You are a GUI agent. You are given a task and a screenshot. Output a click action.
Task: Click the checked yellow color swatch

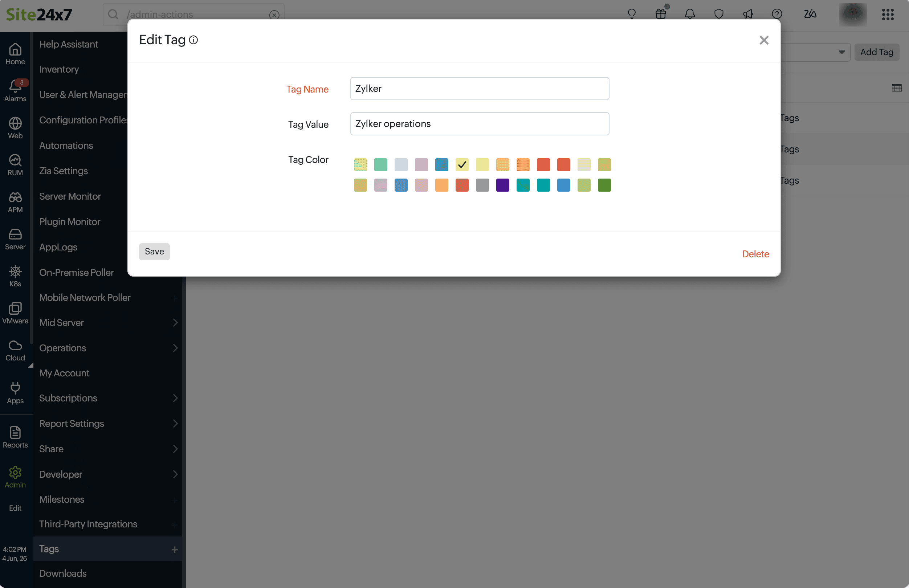(462, 165)
